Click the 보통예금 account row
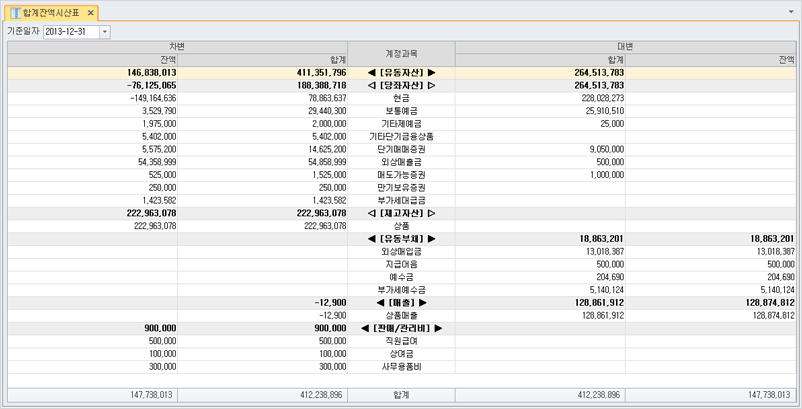The image size is (802, 409). (x=401, y=111)
